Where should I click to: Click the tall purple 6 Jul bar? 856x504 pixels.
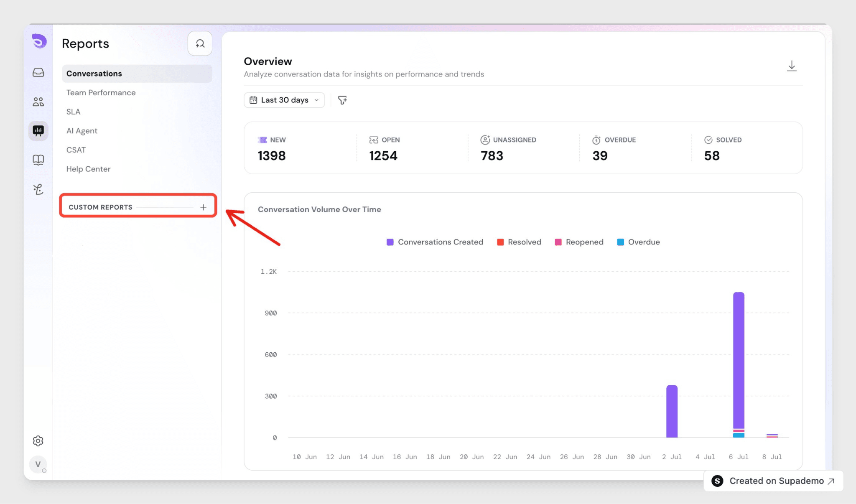(x=739, y=361)
